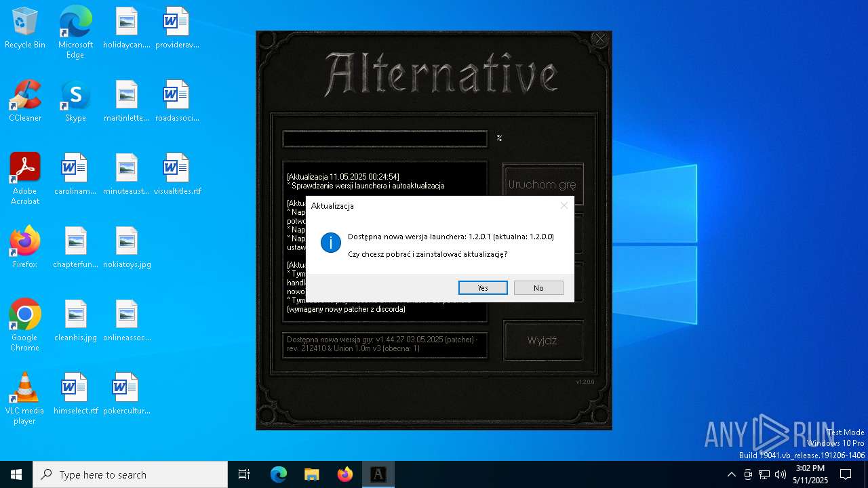Open Google Chrome desktop shortcut

(x=25, y=325)
